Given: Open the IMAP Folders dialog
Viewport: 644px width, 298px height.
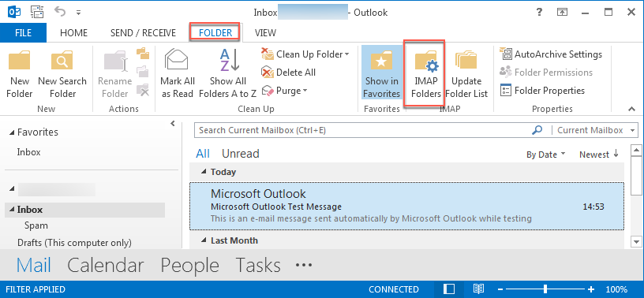Looking at the screenshot, I should [425, 74].
